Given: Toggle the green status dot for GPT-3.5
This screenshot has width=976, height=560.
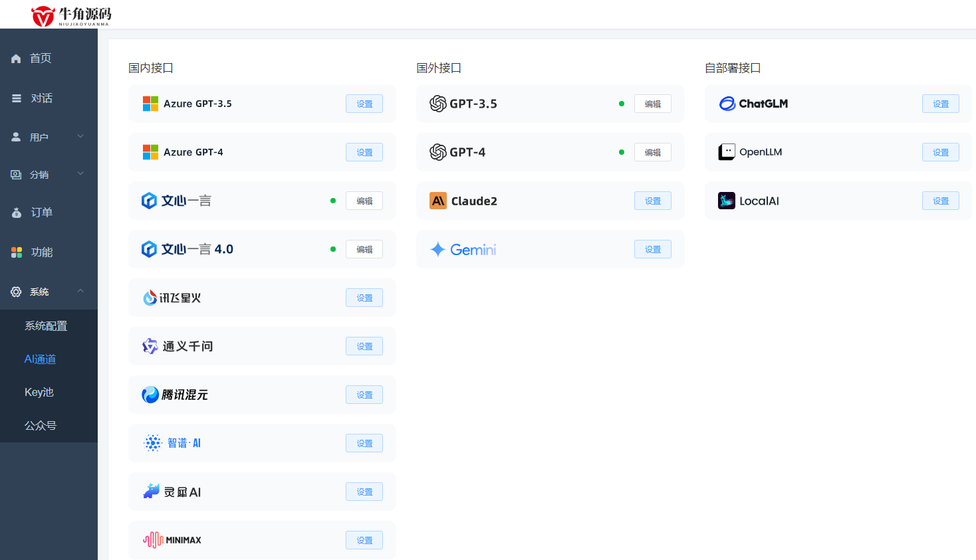Looking at the screenshot, I should [x=622, y=104].
